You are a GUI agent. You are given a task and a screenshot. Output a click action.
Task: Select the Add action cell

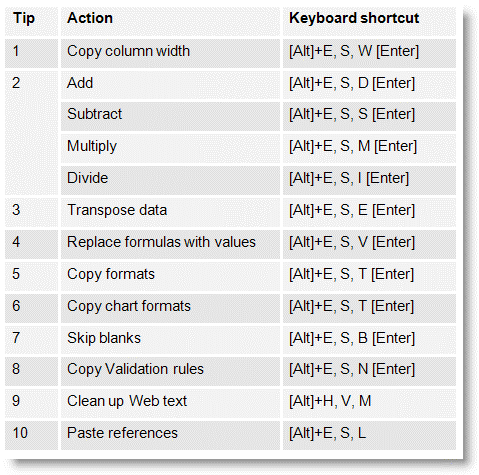pyautogui.click(x=170, y=85)
